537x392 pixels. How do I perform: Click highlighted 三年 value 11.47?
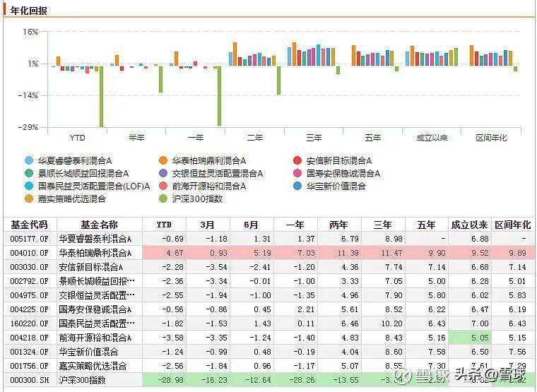click(391, 253)
